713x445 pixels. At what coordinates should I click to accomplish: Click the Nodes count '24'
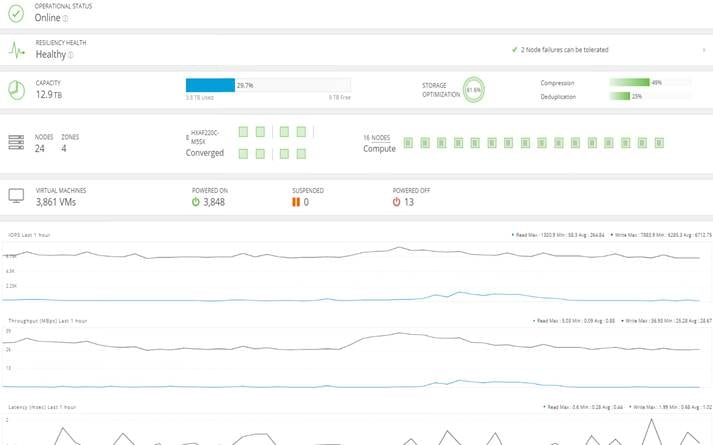(x=40, y=148)
